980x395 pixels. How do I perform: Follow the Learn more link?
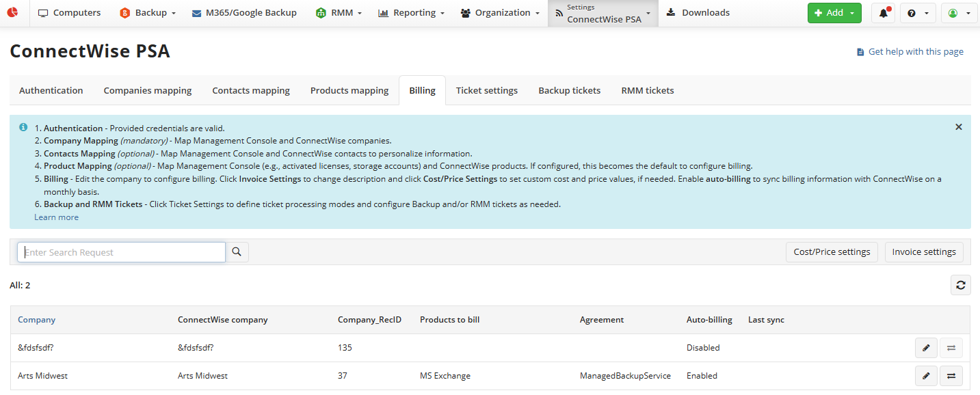(x=57, y=217)
